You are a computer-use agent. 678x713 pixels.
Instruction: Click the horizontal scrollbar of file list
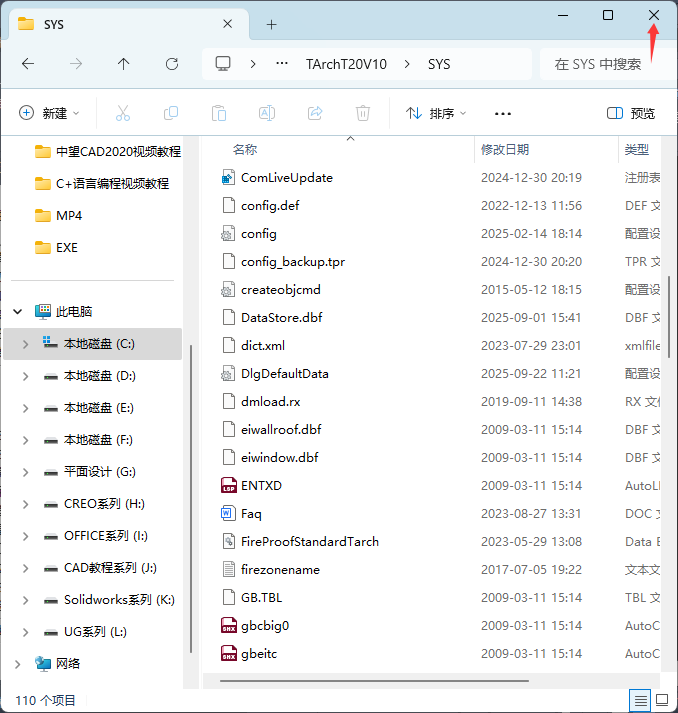click(x=374, y=681)
